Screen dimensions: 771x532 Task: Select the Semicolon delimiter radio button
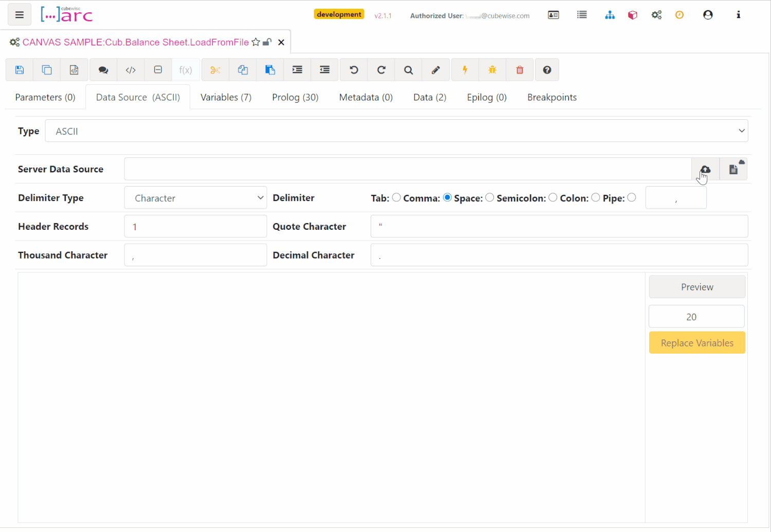pyautogui.click(x=553, y=197)
